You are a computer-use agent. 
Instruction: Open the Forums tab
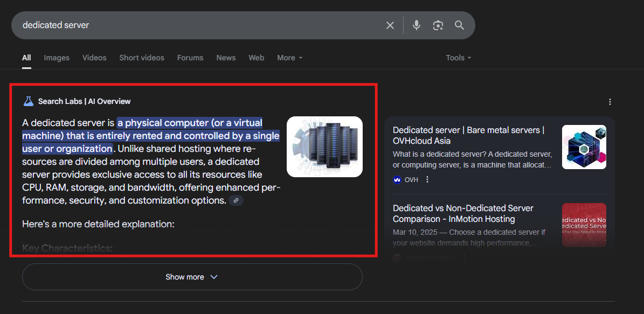pos(190,58)
